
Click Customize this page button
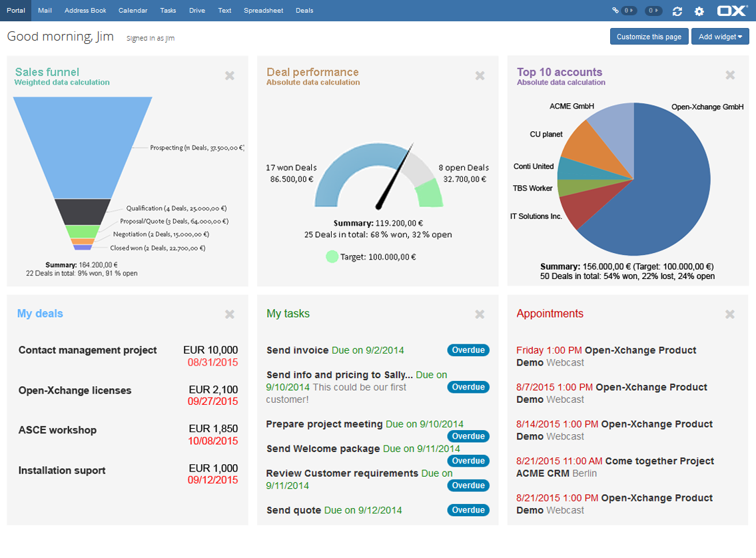tap(649, 37)
